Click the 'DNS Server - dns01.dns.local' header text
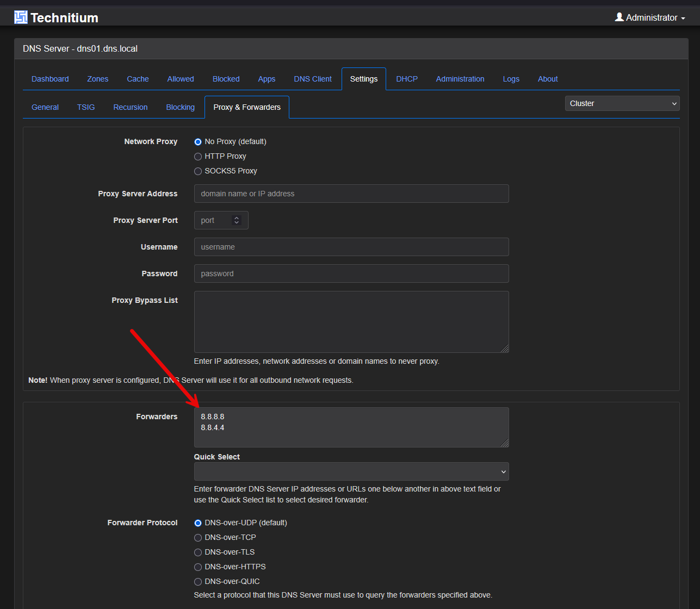 click(x=80, y=48)
